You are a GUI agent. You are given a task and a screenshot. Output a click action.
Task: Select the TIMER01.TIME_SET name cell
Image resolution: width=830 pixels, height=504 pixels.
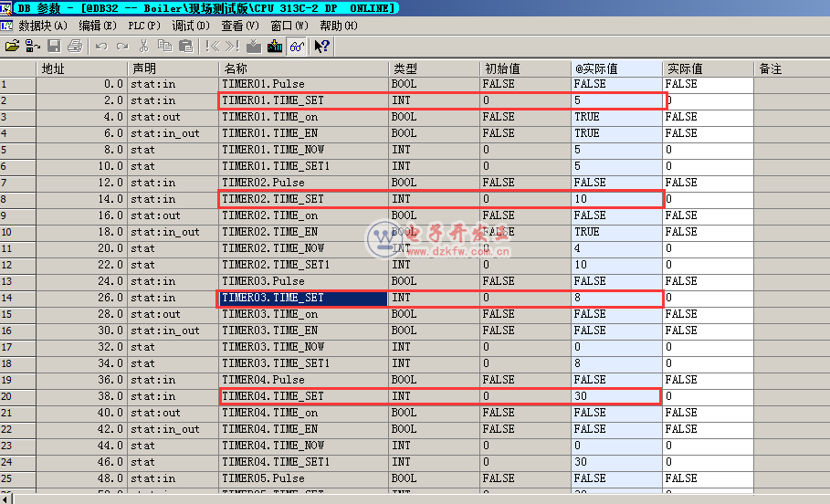coord(303,100)
